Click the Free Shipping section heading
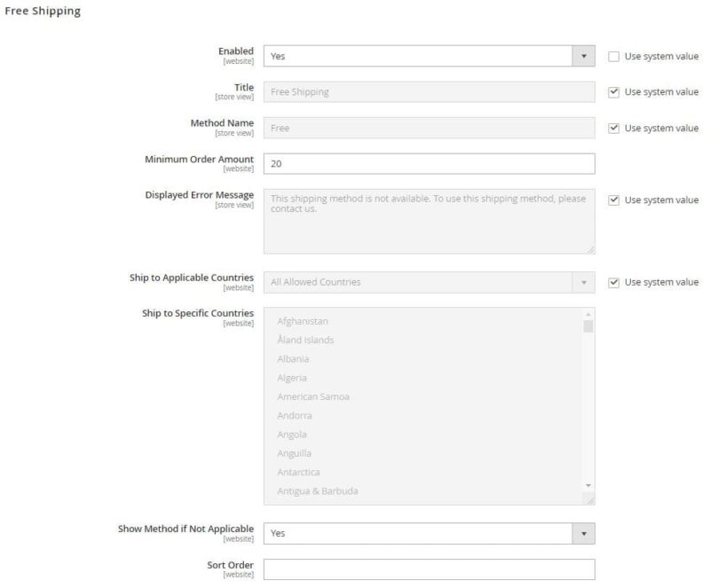 (x=43, y=11)
